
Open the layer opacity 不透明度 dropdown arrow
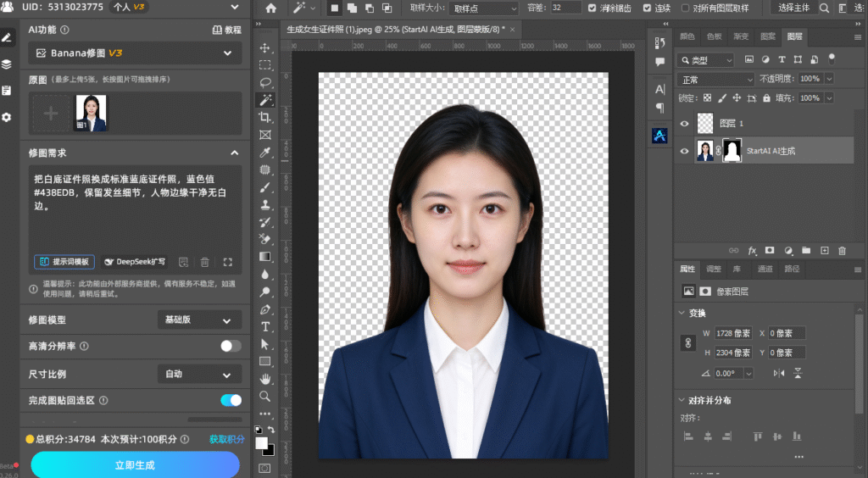tap(829, 79)
